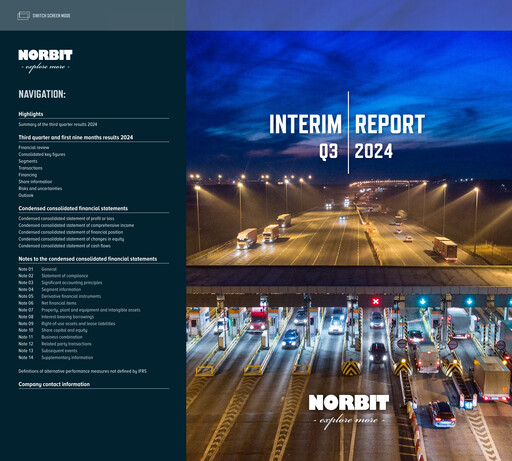This screenshot has height=461, width=512.
Task: Click the SWITCH SCREEN MODE label
Action: point(51,16)
